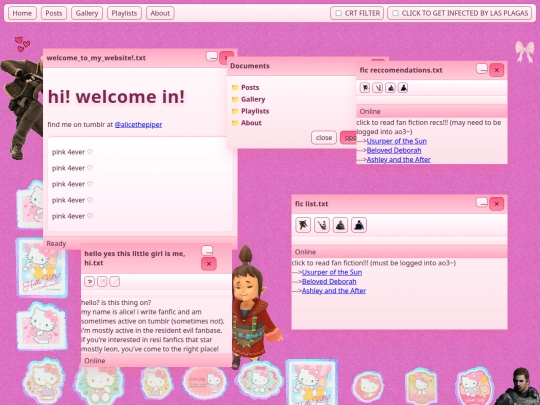The height and width of the screenshot is (405, 540).
Task: Click the wand icon in hi.txt toolbar
Action: click(115, 281)
